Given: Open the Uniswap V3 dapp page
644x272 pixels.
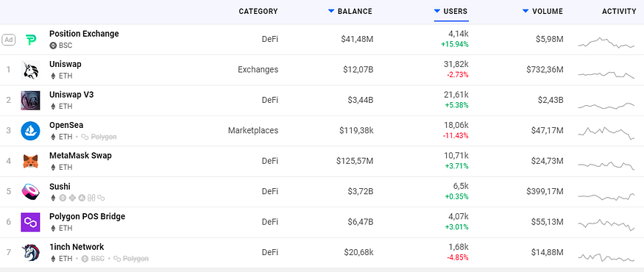Looking at the screenshot, I should click(71, 94).
